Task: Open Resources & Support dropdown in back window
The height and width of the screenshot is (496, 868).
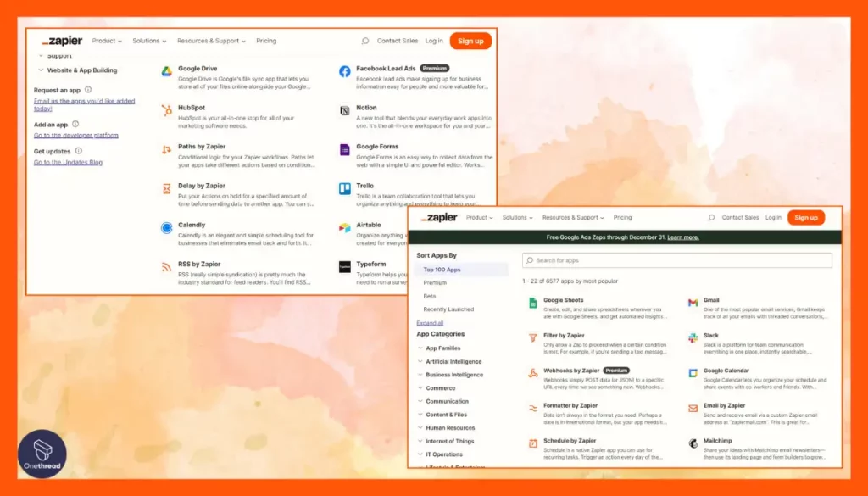Action: tap(211, 41)
